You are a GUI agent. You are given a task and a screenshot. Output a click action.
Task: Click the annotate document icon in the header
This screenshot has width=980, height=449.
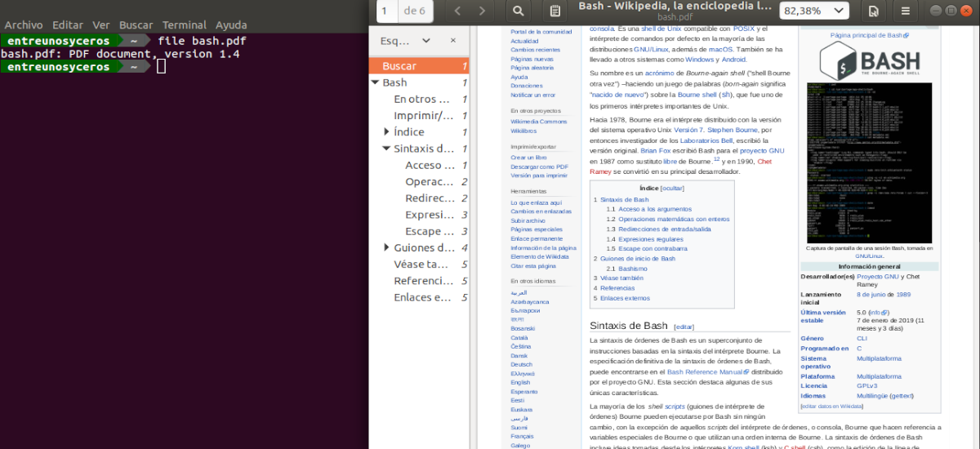tap(555, 11)
